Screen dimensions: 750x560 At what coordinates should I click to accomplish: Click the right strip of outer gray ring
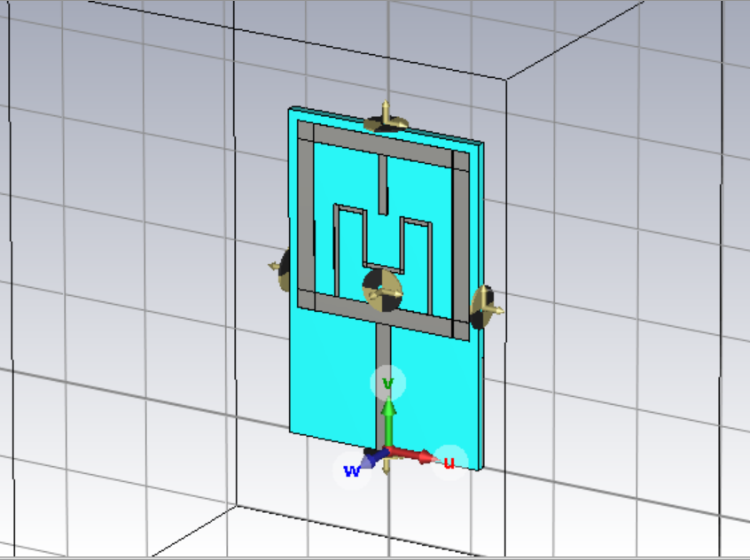pyautogui.click(x=460, y=248)
